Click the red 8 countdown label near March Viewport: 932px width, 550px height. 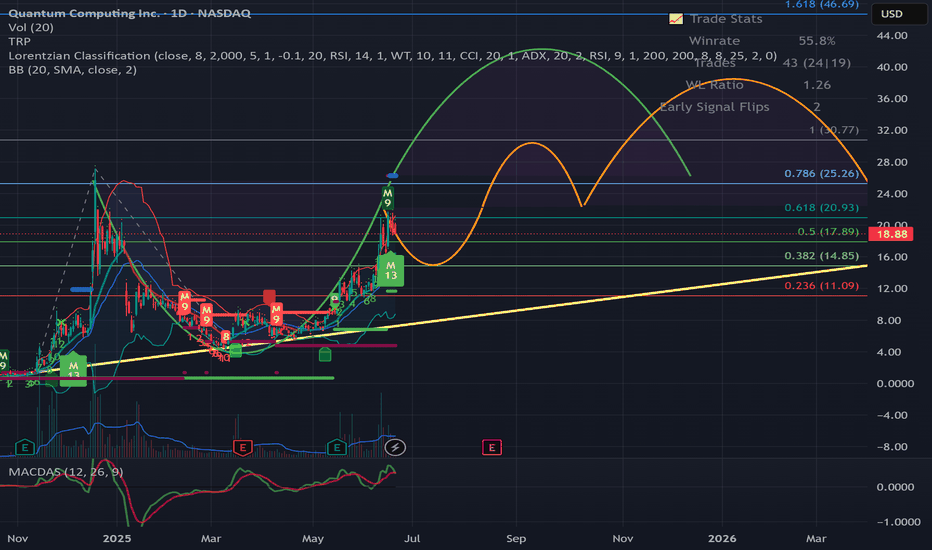point(225,338)
